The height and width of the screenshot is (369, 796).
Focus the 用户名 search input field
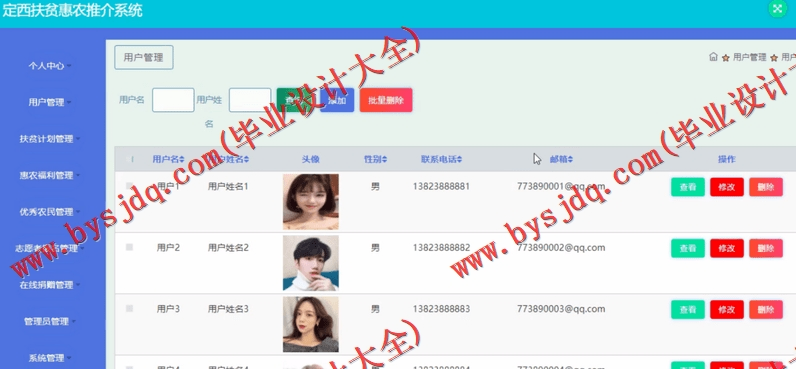pyautogui.click(x=173, y=100)
